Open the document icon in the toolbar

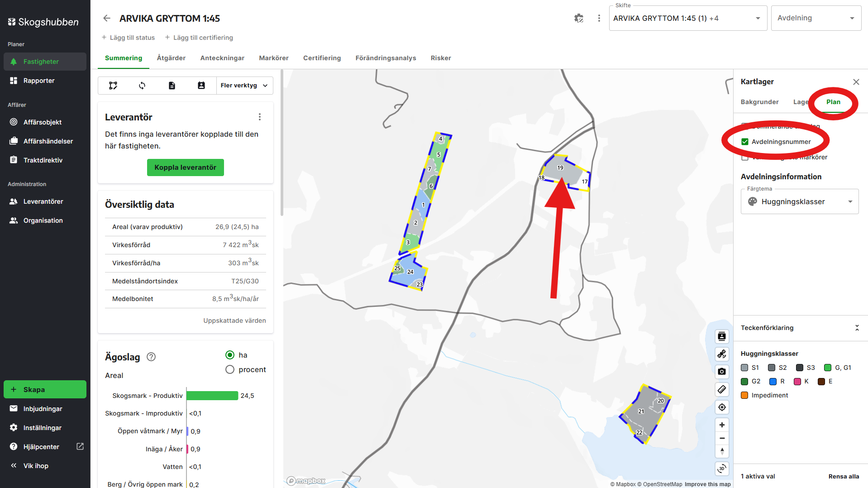(172, 86)
